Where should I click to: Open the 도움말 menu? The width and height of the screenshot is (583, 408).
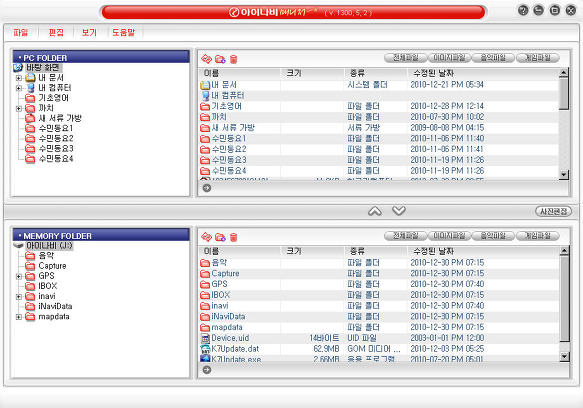point(123,32)
